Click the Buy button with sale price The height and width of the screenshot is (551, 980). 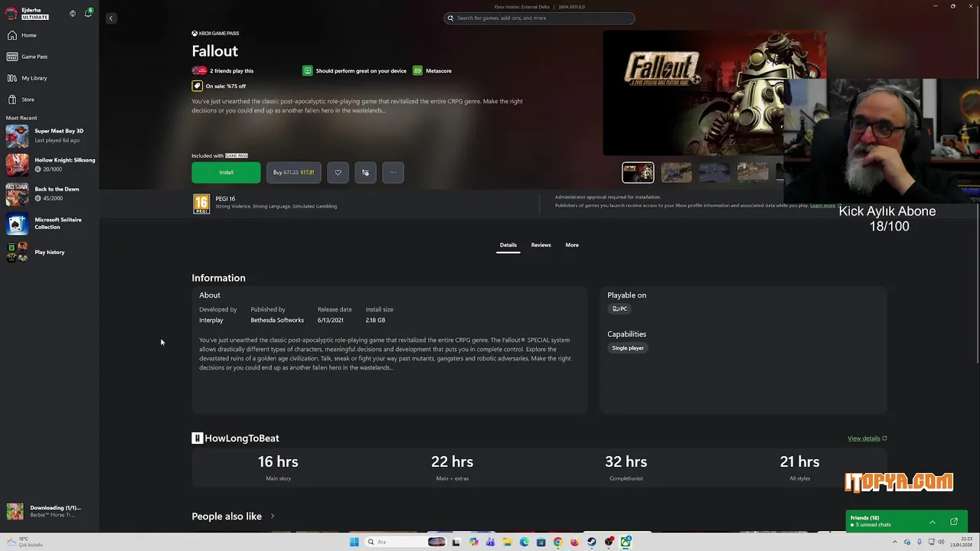pos(294,172)
